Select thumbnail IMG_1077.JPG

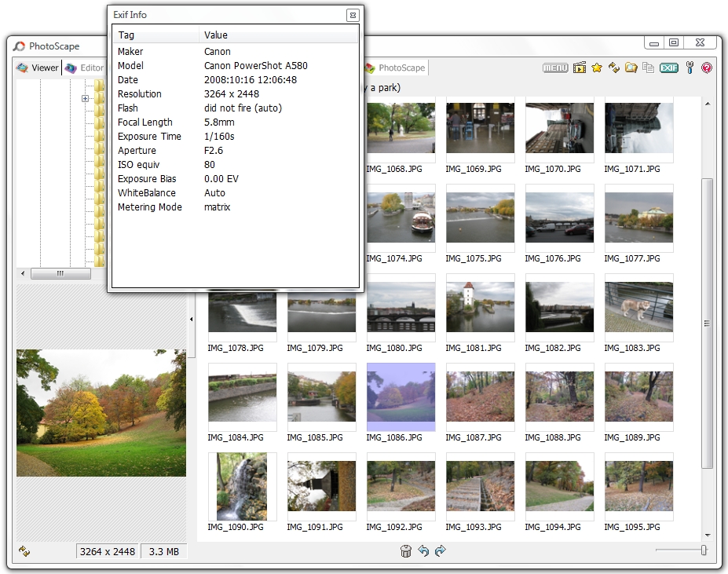point(638,218)
